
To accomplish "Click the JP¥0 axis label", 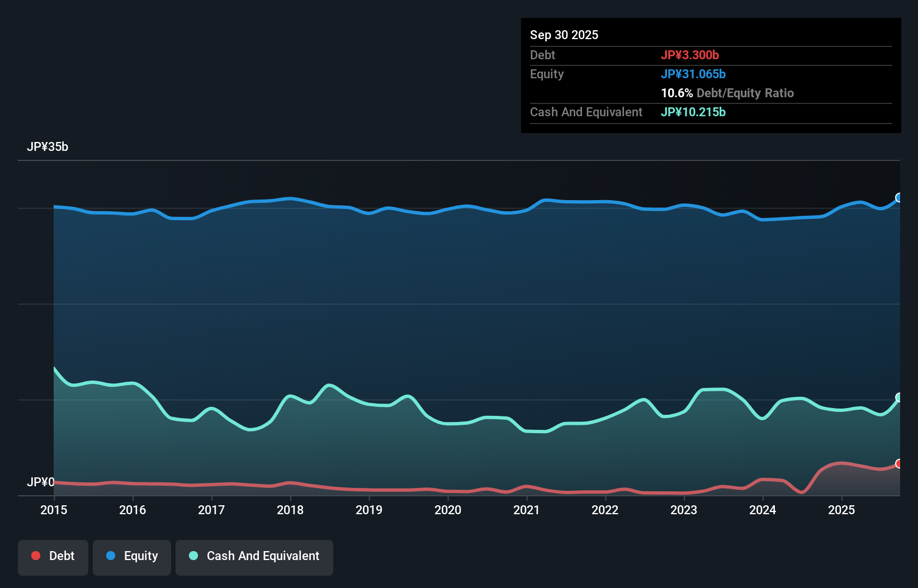I will tap(41, 482).
